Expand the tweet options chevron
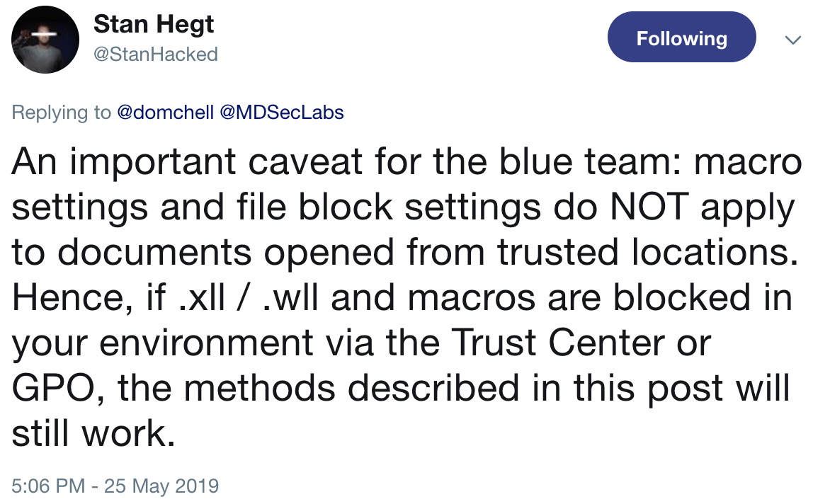Image resolution: width=813 pixels, height=504 pixels. tap(792, 40)
